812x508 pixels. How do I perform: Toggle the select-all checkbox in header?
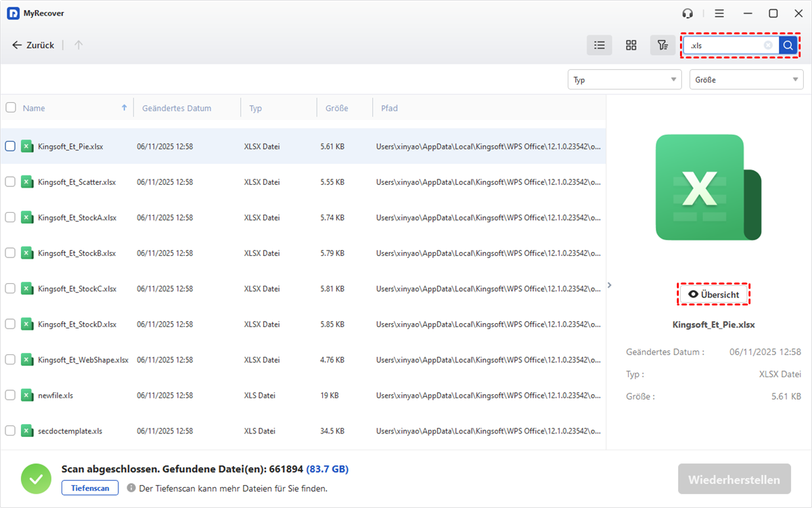tap(10, 108)
